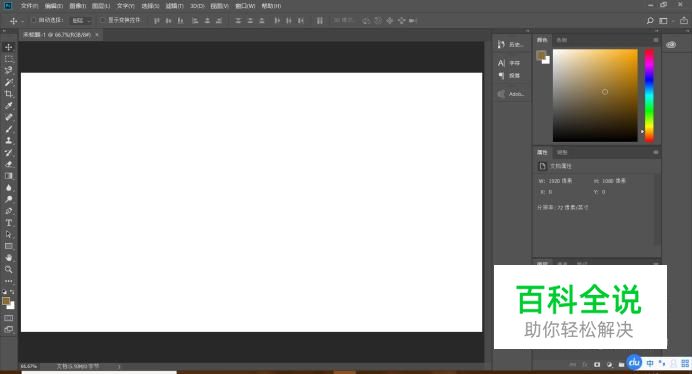Open the Paragraph panel icon
The image size is (692, 374).
(x=501, y=76)
